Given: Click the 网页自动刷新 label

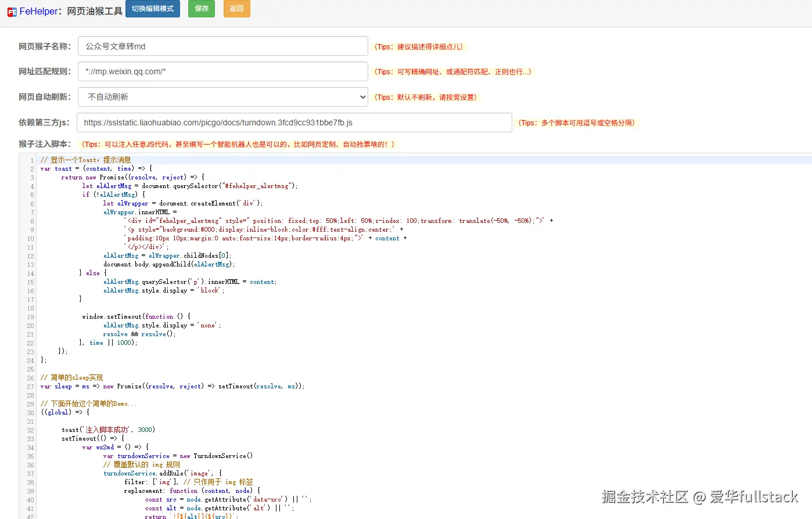Looking at the screenshot, I should pyautogui.click(x=45, y=97).
